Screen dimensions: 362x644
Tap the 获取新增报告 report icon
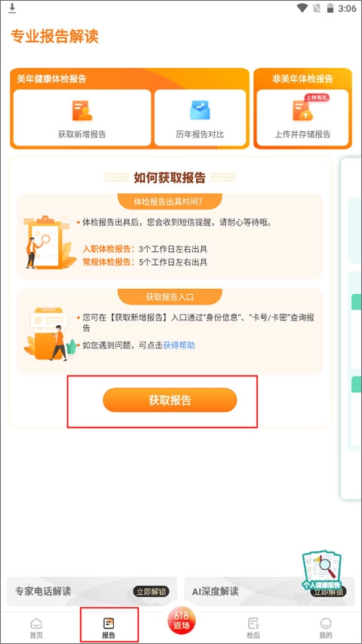click(82, 111)
